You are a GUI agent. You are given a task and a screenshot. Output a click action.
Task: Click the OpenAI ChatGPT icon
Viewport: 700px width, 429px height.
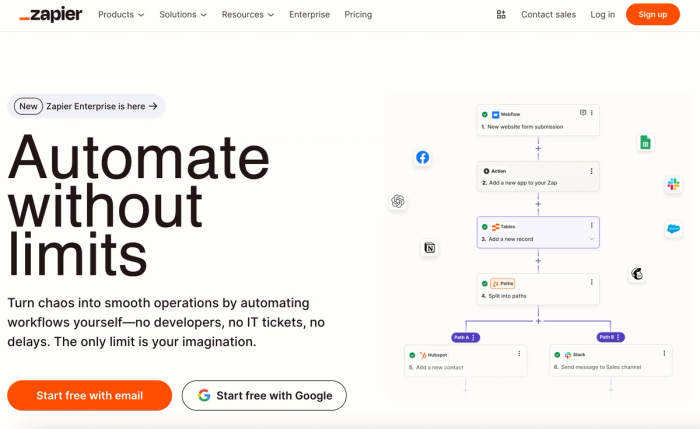click(x=397, y=201)
